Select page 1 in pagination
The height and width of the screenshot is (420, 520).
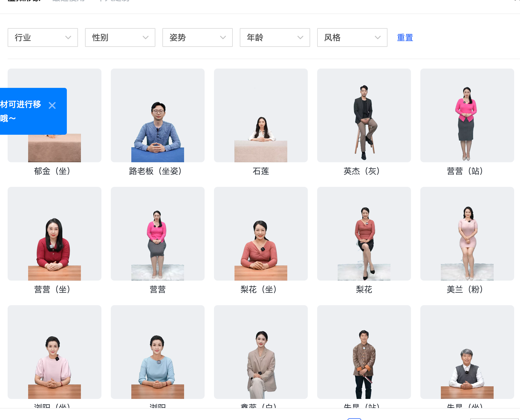click(x=354, y=419)
